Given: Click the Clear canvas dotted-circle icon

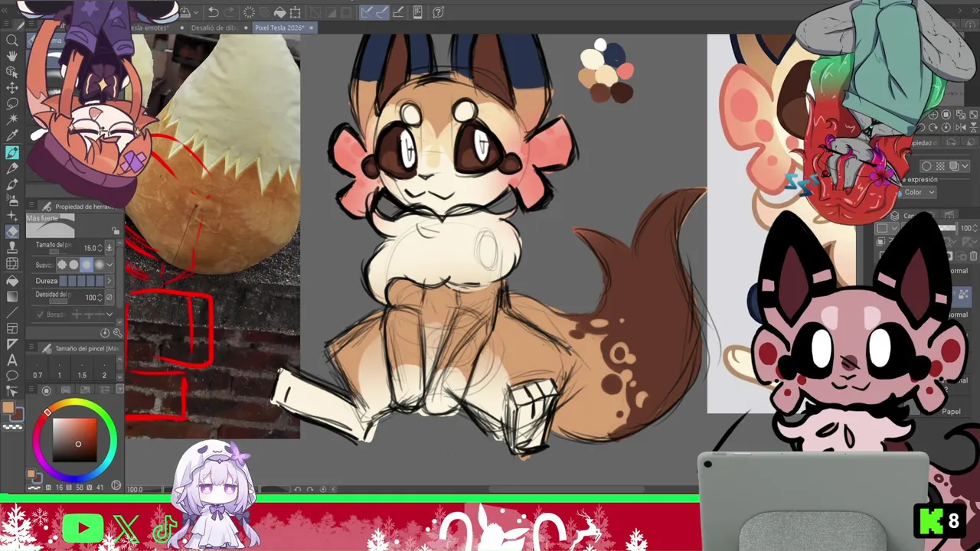Looking at the screenshot, I should tap(249, 12).
